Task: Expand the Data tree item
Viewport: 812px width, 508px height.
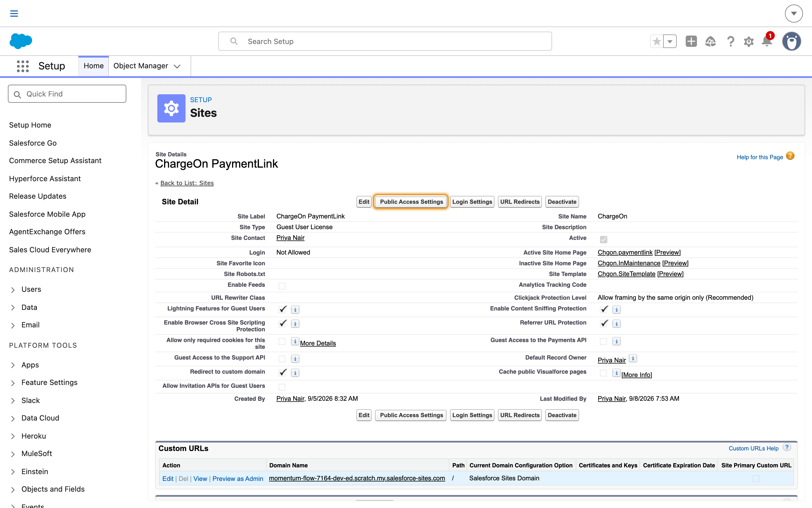Action: click(13, 307)
